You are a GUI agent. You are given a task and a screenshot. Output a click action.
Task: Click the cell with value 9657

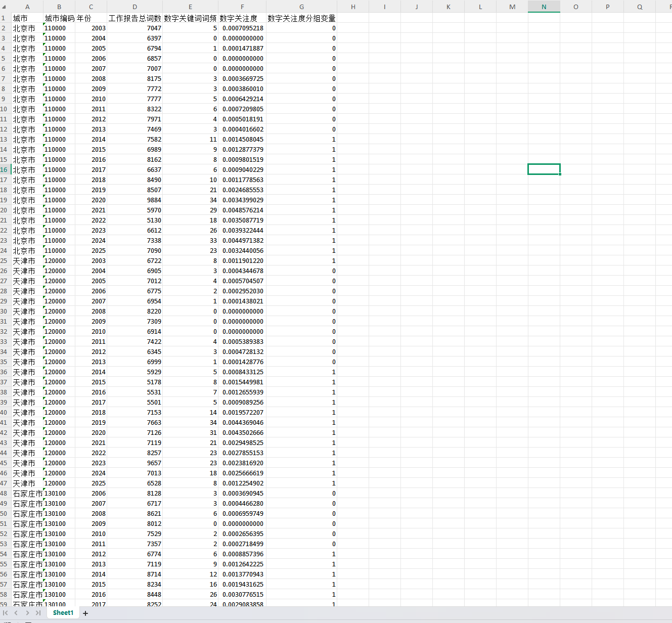click(x=135, y=463)
